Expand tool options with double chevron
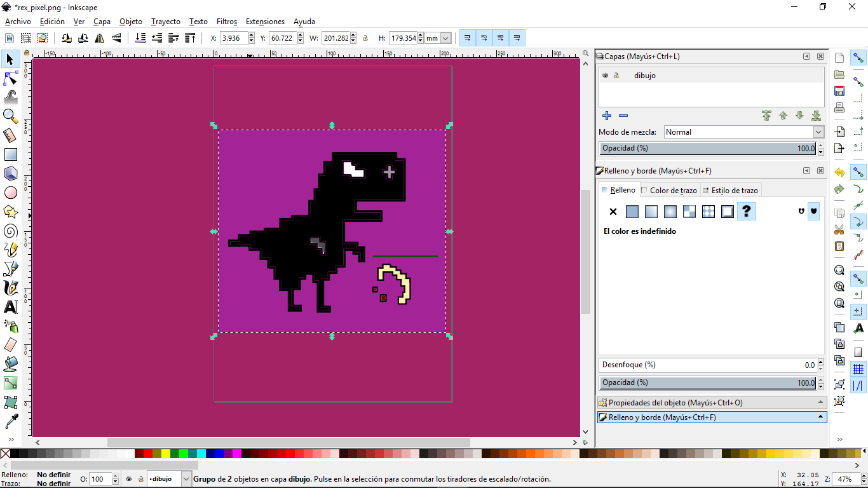This screenshot has width=868, height=488. click(x=10, y=439)
